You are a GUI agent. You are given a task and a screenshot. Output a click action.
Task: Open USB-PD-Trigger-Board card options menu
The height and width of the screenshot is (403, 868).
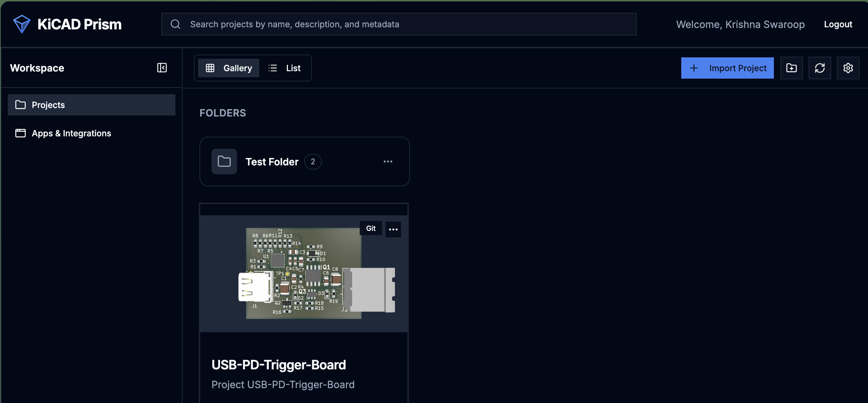(393, 229)
